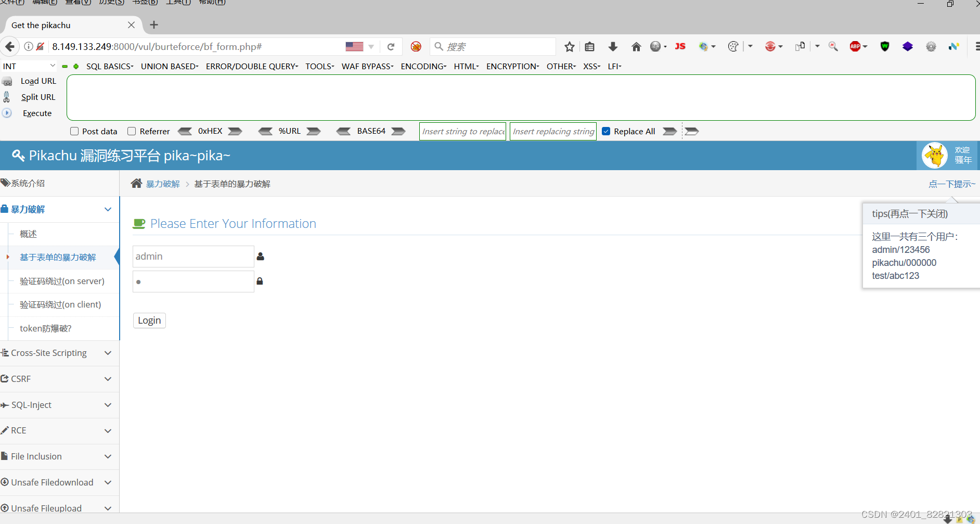Click the Execute play icon
Viewport: 980px width, 524px height.
(7, 113)
